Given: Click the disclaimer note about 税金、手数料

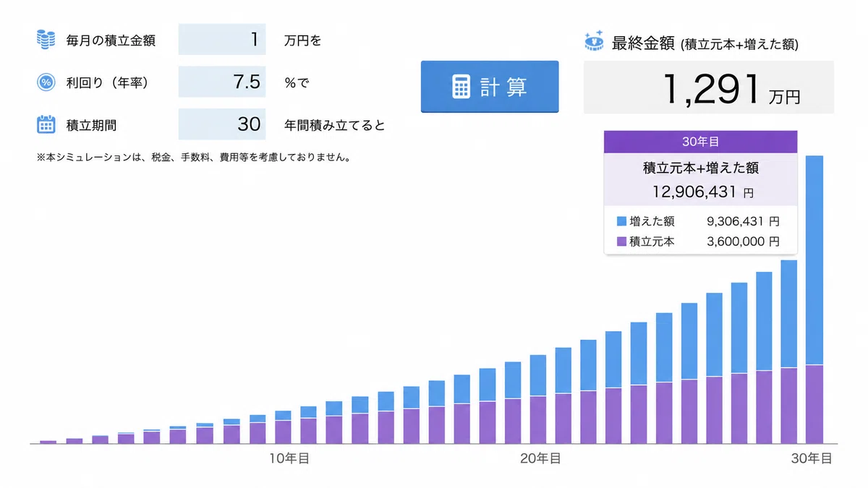Looking at the screenshot, I should coord(194,156).
